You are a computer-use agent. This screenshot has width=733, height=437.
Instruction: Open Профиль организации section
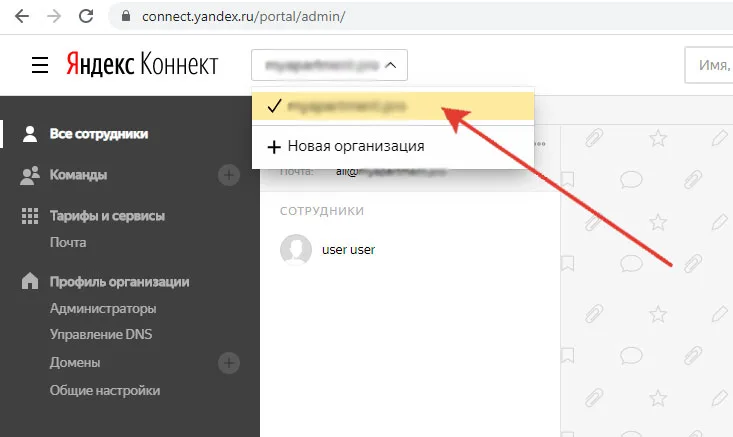pyautogui.click(x=119, y=282)
